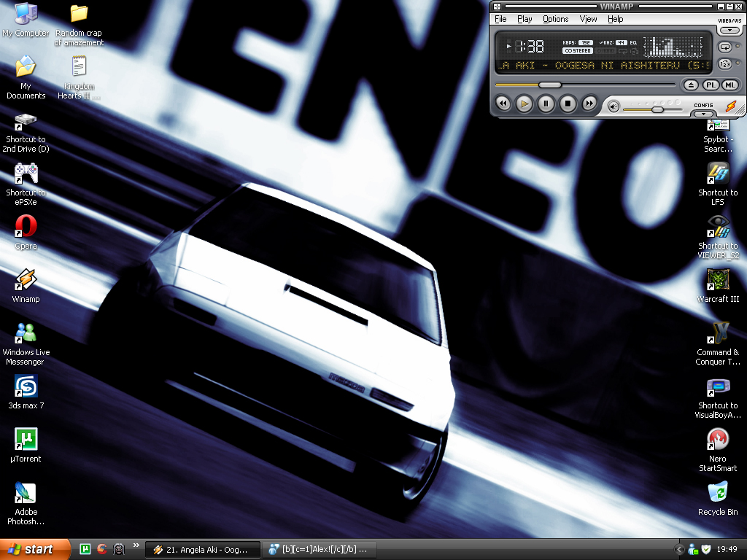Expand hidden system tray icons arrow
The image size is (747, 560).
pyautogui.click(x=680, y=550)
